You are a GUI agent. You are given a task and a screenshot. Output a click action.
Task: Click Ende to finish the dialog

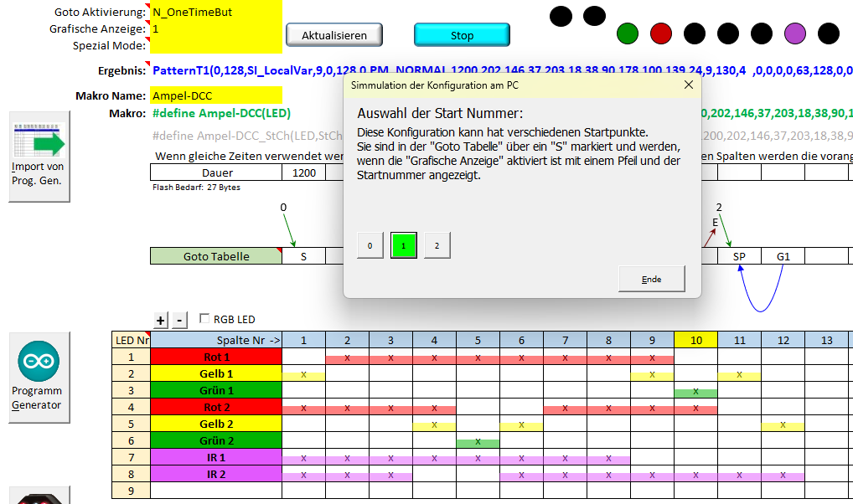pyautogui.click(x=651, y=279)
